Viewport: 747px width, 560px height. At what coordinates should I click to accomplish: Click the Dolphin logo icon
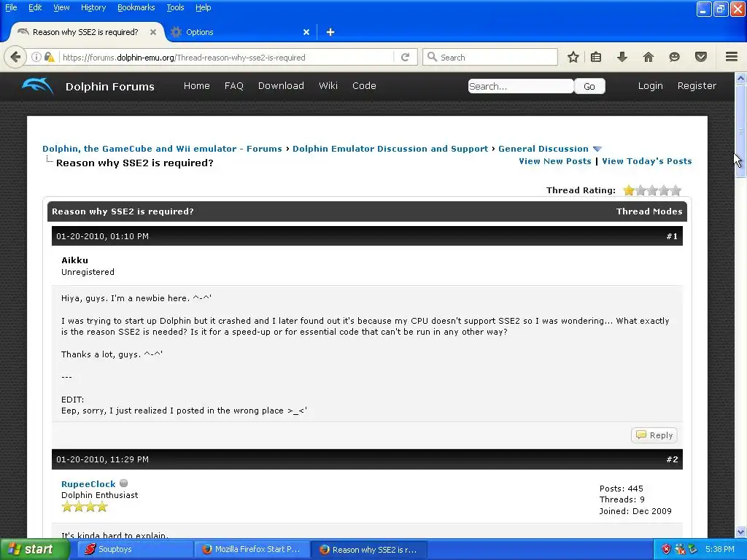[x=37, y=86]
